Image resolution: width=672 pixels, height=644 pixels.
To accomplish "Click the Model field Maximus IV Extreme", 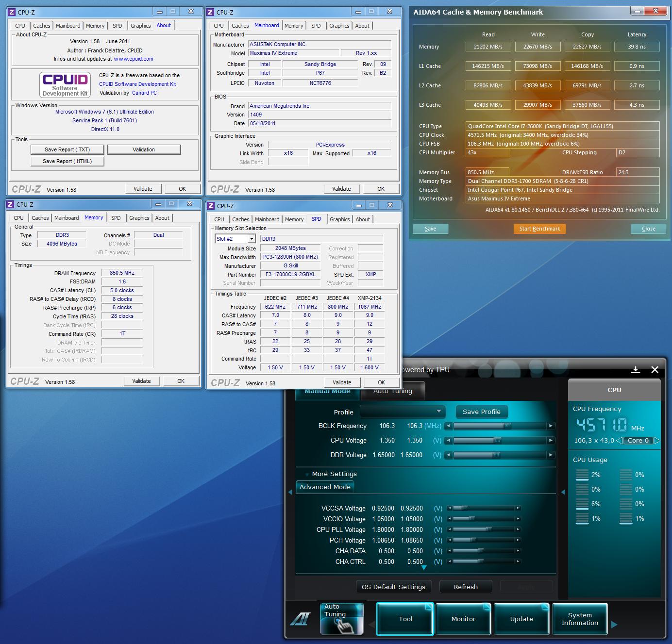I will pos(294,53).
